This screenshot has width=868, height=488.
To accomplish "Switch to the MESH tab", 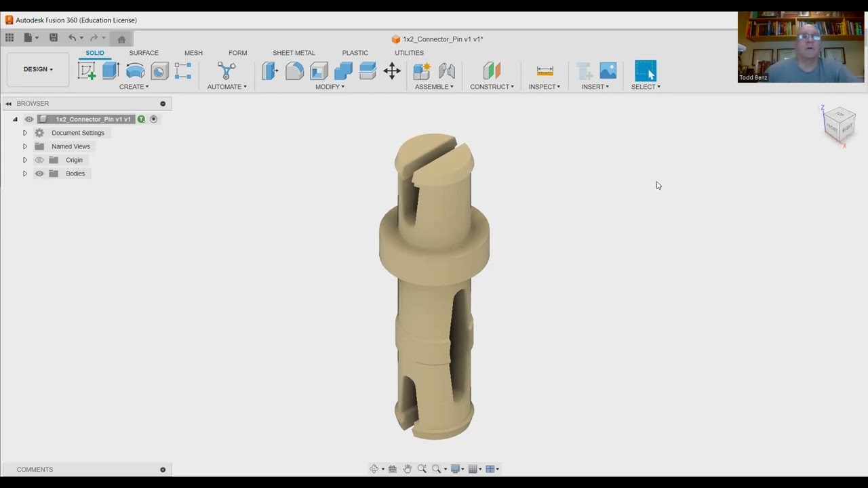I will pyautogui.click(x=193, y=53).
